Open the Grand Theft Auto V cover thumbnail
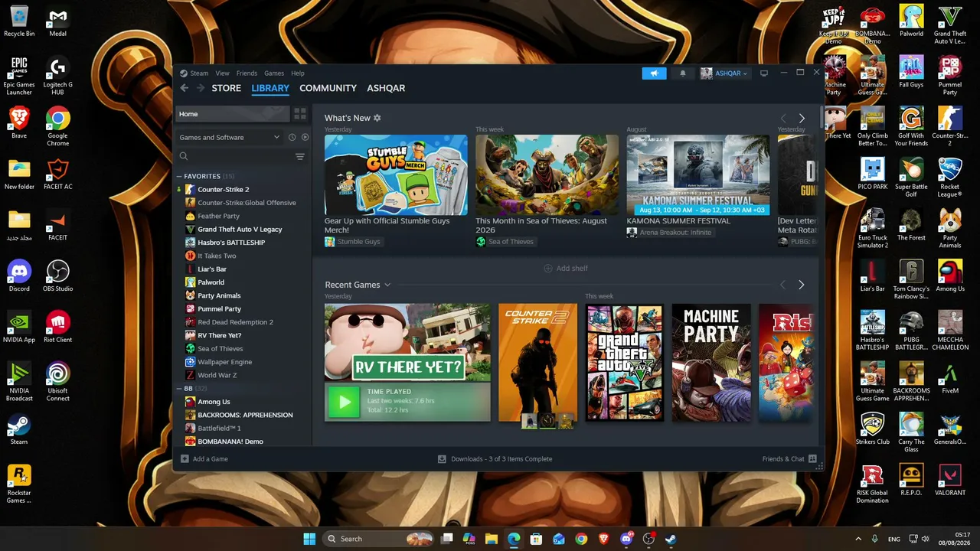This screenshot has height=551, width=980. 624,363
